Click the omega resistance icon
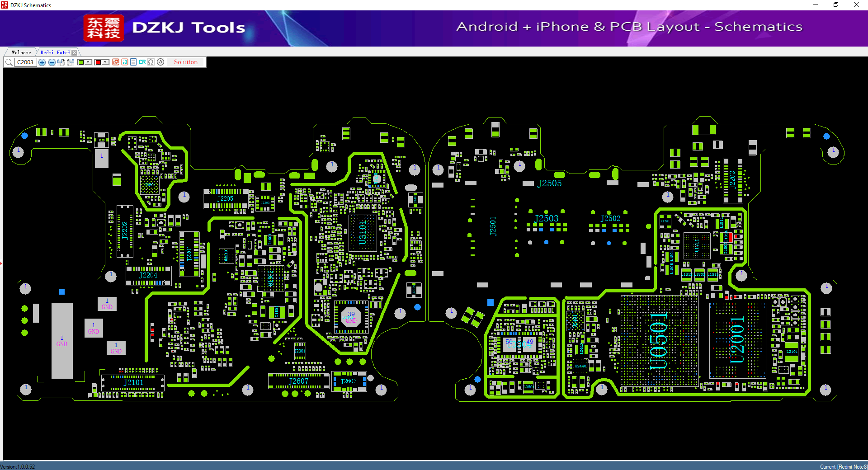Image resolution: width=868 pixels, height=470 pixels. click(151, 62)
